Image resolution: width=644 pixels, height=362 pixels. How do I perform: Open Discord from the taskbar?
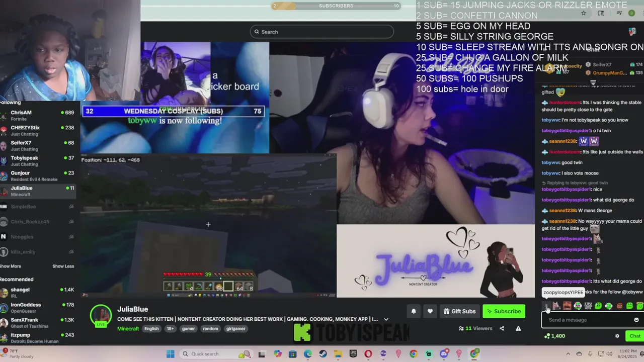pyautogui.click(x=444, y=354)
